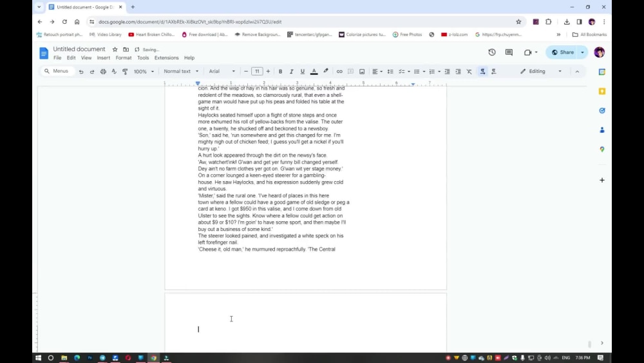Open Contacts in the side panel
Image resolution: width=644 pixels, height=363 pixels.
[x=601, y=130]
